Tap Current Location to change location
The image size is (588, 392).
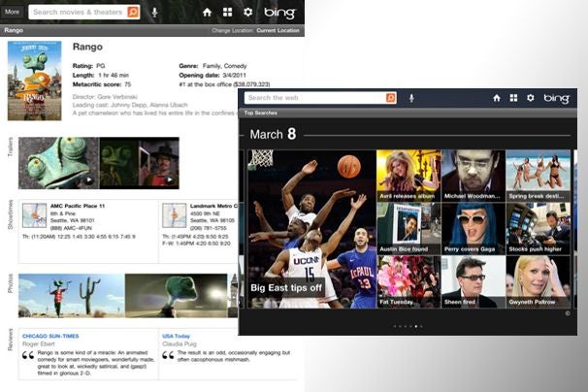[x=278, y=30]
